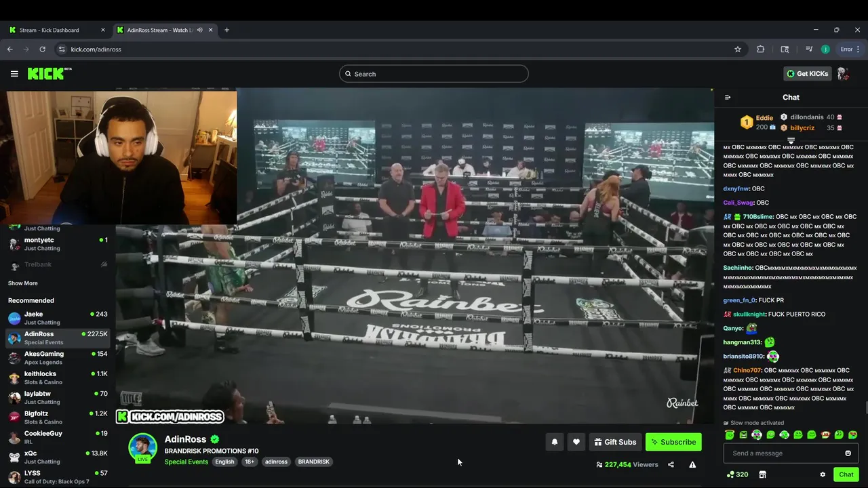868x488 pixels.
Task: Open the browser media controls icon
Action: tap(809, 49)
